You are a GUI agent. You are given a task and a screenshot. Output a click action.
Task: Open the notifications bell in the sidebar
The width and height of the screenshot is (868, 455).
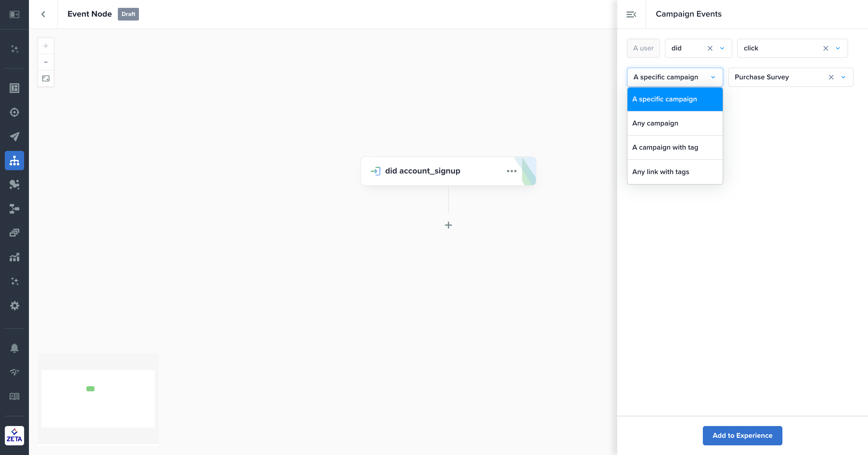coord(14,348)
